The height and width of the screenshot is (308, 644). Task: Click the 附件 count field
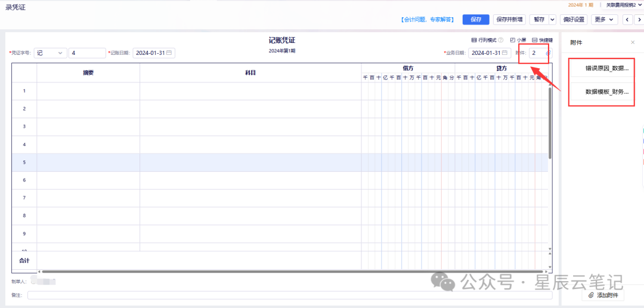pyautogui.click(x=540, y=53)
